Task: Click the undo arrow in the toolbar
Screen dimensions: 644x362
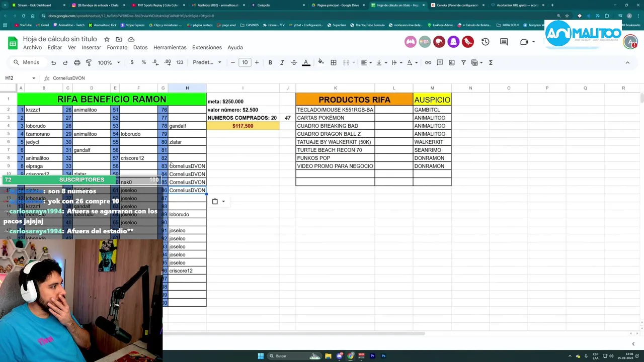Action: click(53, 62)
